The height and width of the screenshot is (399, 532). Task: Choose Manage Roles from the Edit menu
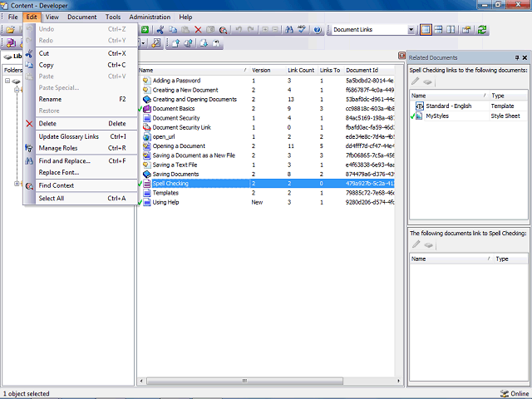[x=81, y=148]
